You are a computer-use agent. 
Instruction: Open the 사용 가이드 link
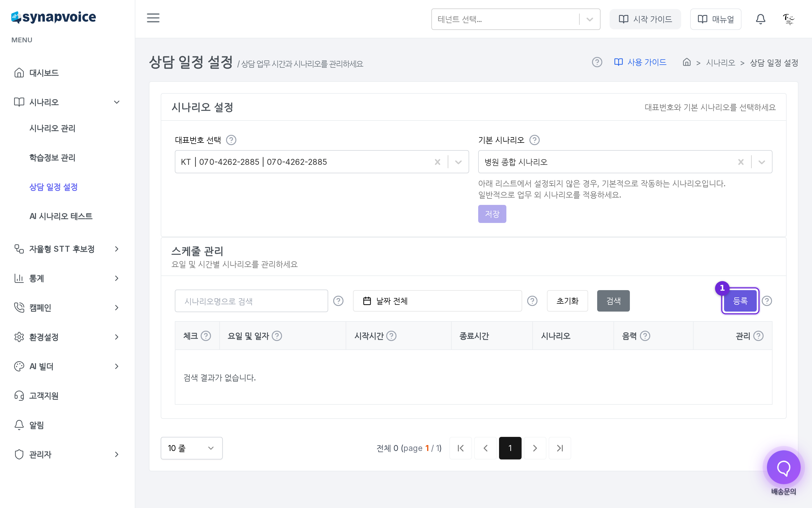[x=640, y=62]
